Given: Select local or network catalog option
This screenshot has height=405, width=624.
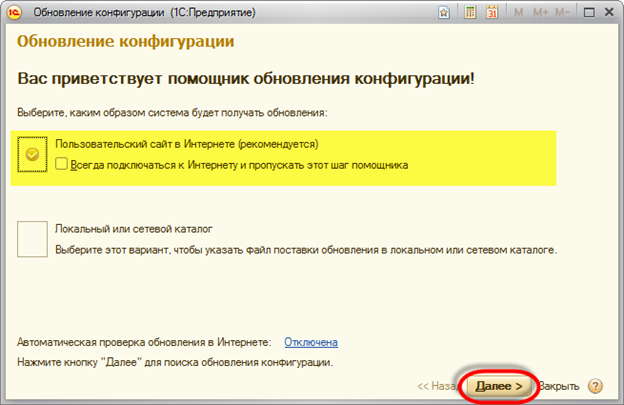Looking at the screenshot, I should 32,239.
